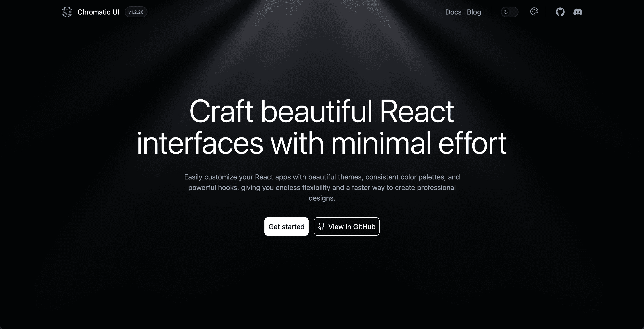The width and height of the screenshot is (644, 329).
Task: Click the paragraph starting 'Easily customize your React apps'
Action: [322, 188]
